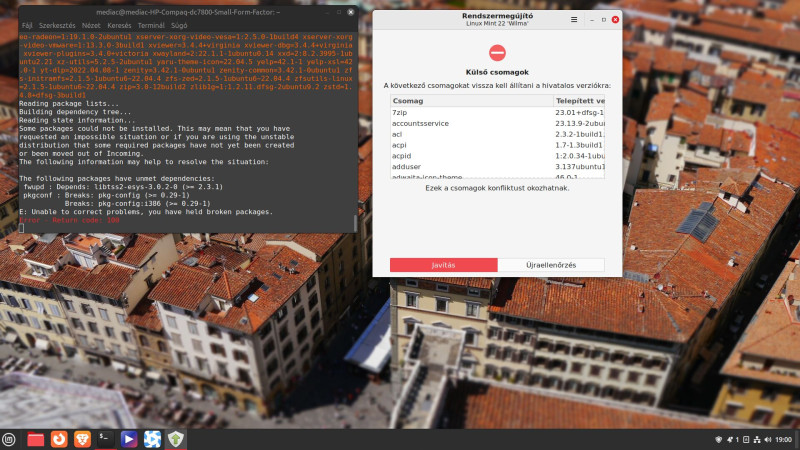800x450 pixels.
Task: Open the sound volume tray icon
Action: [x=768, y=440]
